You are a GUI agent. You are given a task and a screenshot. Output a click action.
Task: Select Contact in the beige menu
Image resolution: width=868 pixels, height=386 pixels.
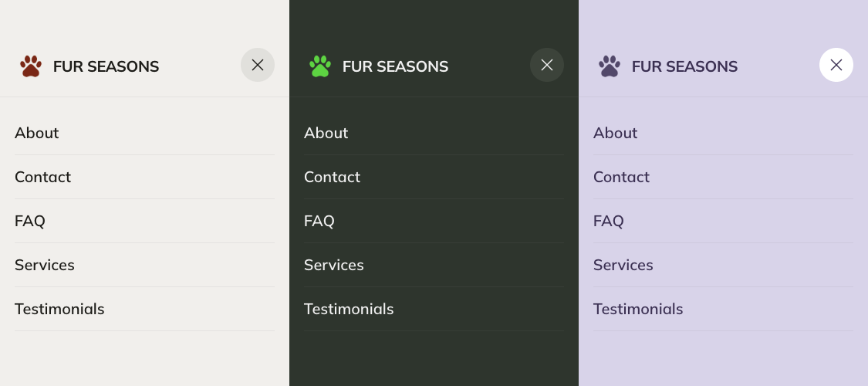click(x=43, y=177)
